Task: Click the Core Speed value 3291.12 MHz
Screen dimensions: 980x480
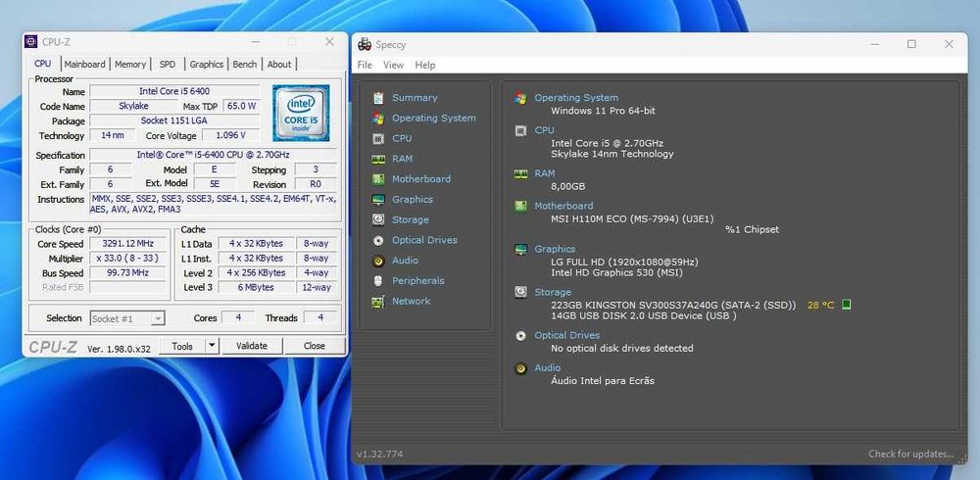Action: (x=128, y=244)
